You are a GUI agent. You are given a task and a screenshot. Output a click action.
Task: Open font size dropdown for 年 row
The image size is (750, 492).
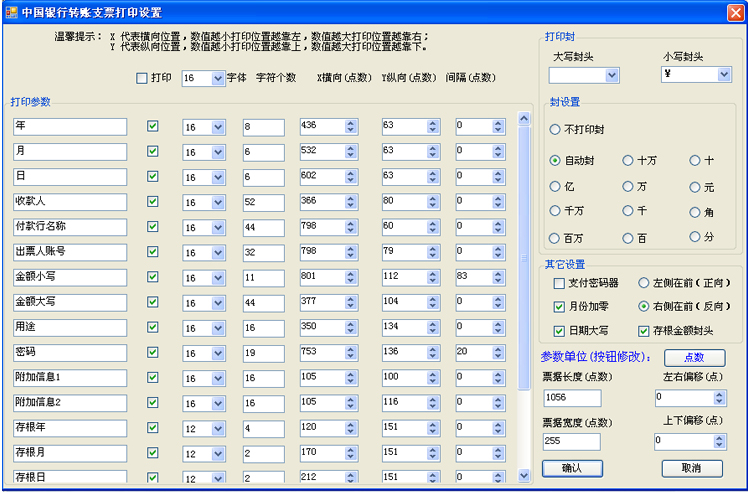(218, 128)
